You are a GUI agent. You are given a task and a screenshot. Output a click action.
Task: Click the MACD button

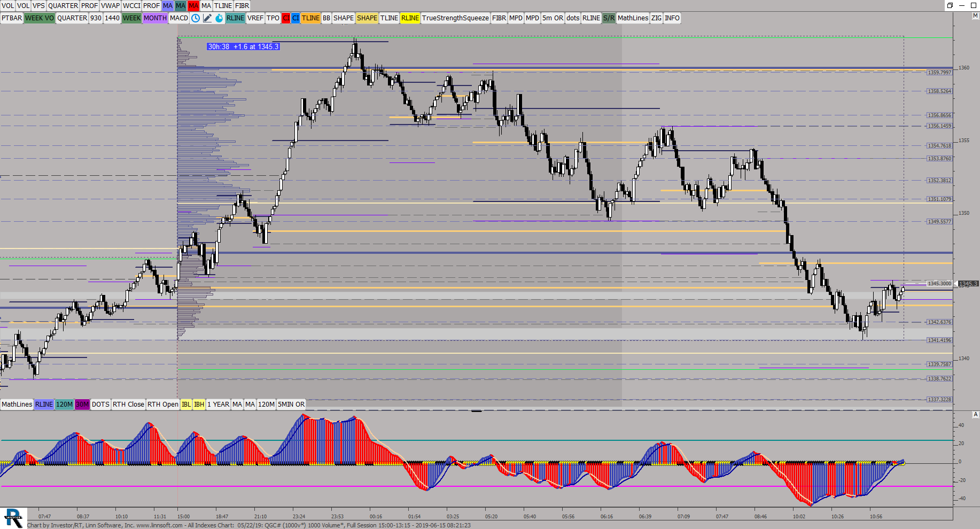(179, 18)
